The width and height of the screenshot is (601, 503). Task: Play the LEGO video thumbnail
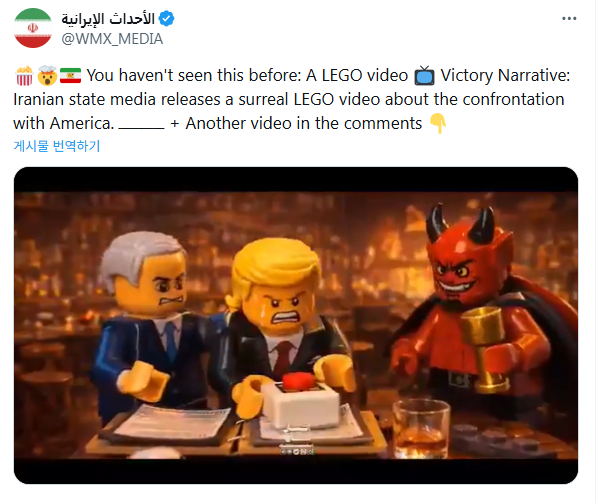coord(296,325)
